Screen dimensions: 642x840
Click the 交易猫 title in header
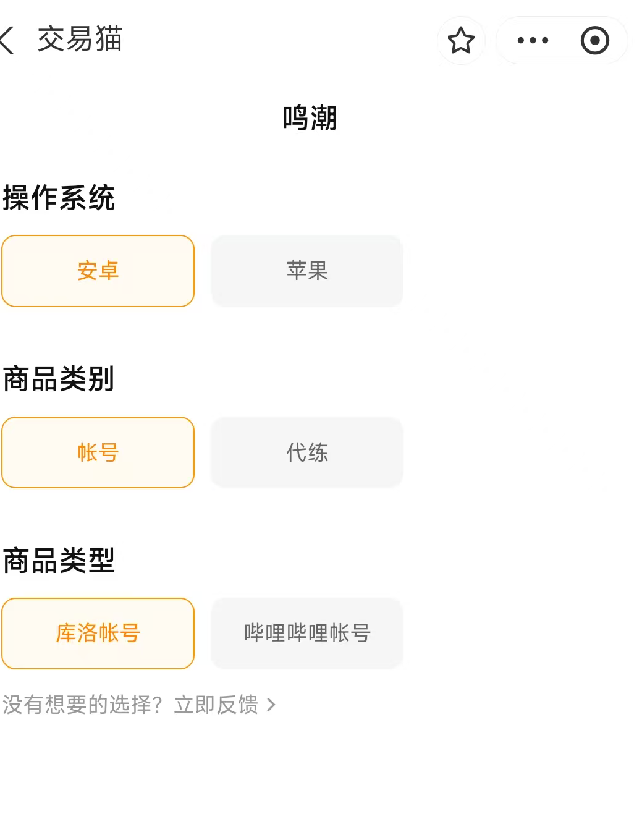(x=80, y=40)
